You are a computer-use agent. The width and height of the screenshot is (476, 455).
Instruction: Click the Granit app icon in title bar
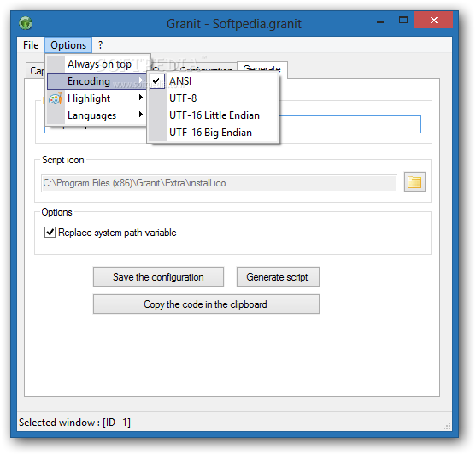point(26,23)
